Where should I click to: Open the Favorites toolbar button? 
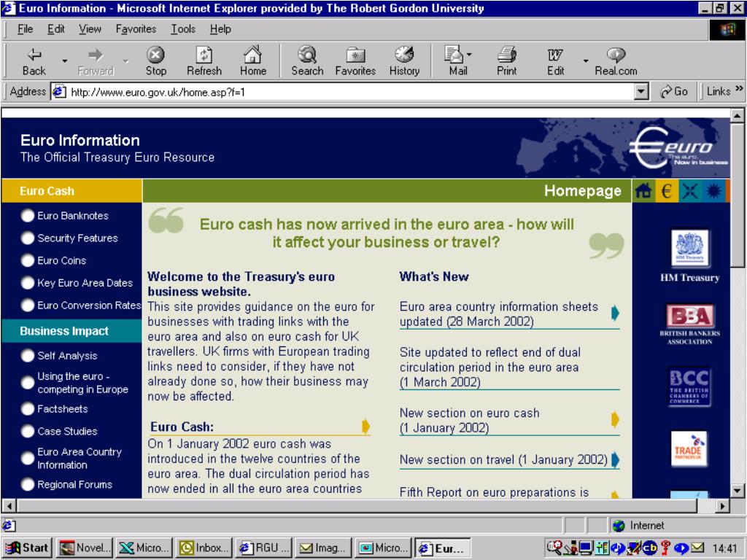point(355,61)
